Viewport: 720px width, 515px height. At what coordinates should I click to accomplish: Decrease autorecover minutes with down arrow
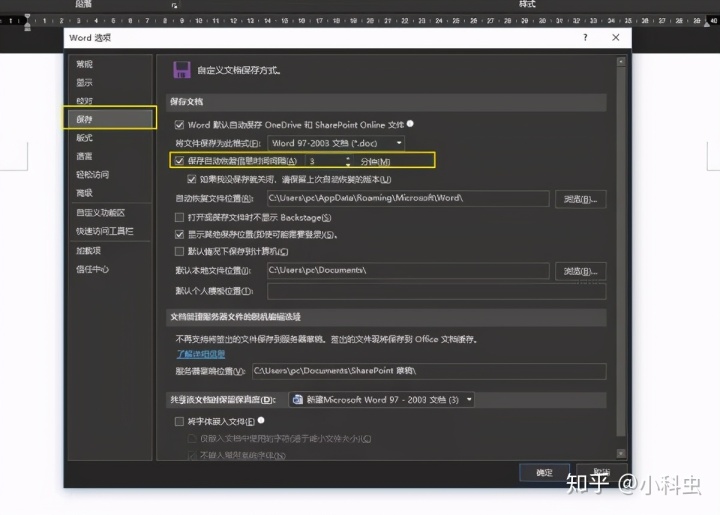click(x=348, y=164)
